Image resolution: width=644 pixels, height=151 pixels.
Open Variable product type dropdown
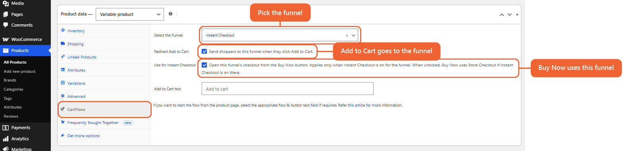pyautogui.click(x=129, y=14)
